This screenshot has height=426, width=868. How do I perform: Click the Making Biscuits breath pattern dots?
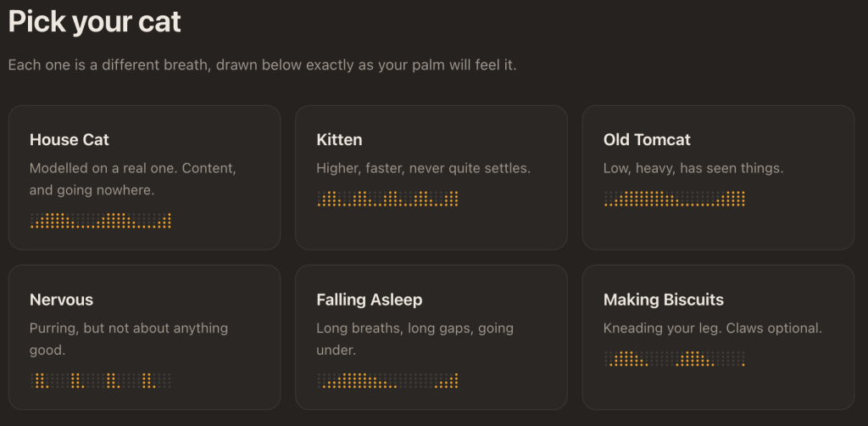674,358
